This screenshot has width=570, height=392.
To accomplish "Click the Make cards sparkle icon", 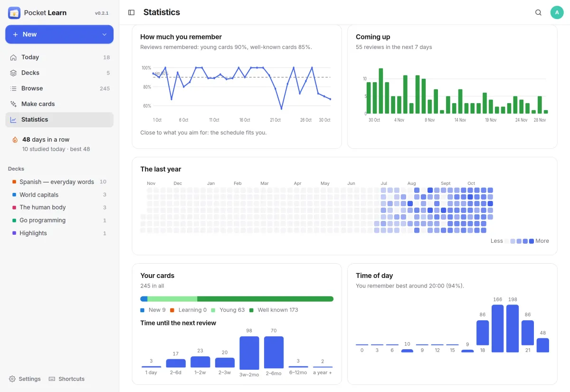I will [13, 104].
